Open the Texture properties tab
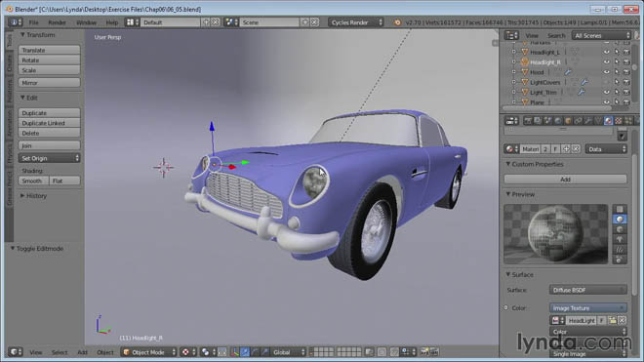 coord(618,121)
